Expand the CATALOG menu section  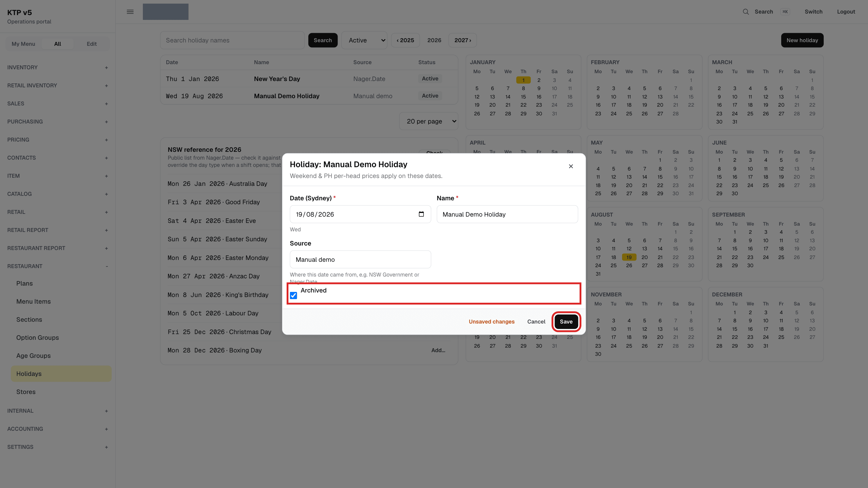58,194
